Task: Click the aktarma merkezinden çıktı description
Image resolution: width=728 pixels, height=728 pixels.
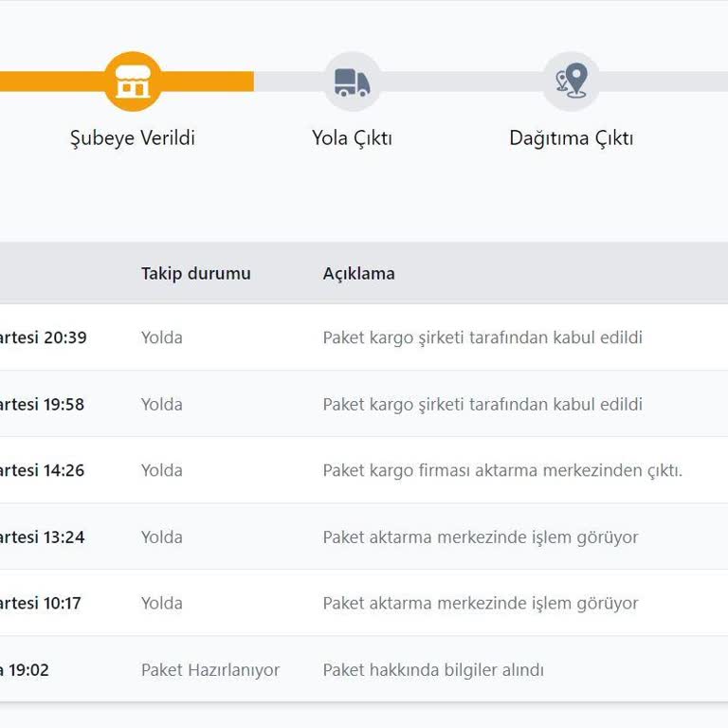Action: pos(502,470)
